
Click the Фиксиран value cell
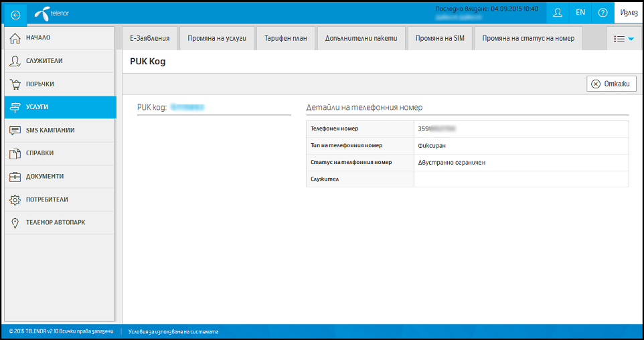[x=521, y=146]
